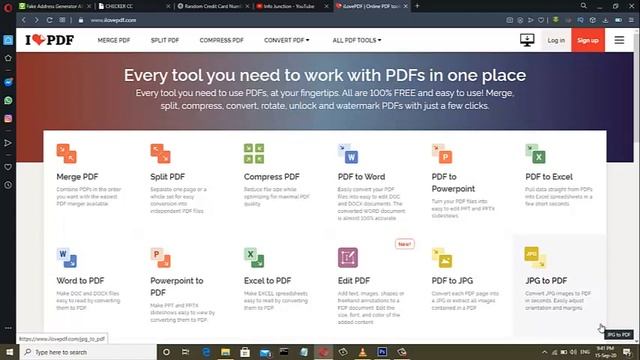Screen dimensions: 640x360
Task: Click the red Sign up button
Action: click(x=588, y=40)
